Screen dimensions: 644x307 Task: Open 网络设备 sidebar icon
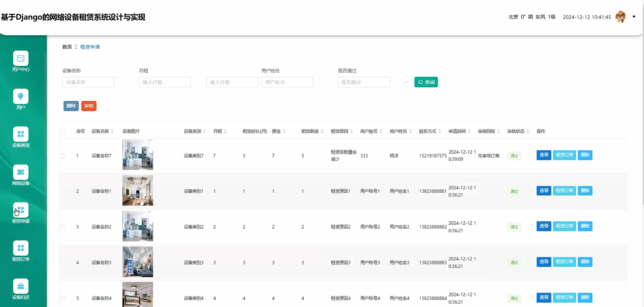(21, 172)
